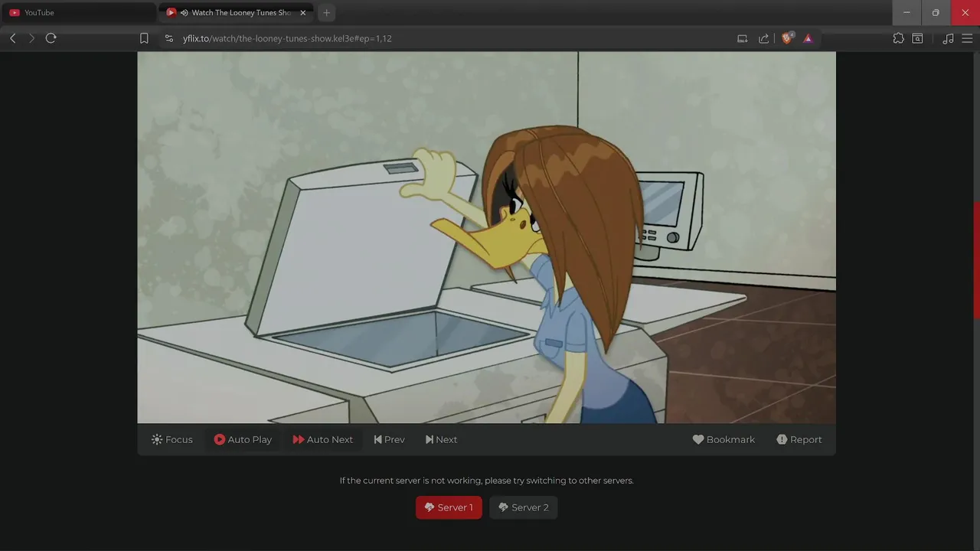Share this page link
This screenshot has height=551, width=980.
(763, 38)
